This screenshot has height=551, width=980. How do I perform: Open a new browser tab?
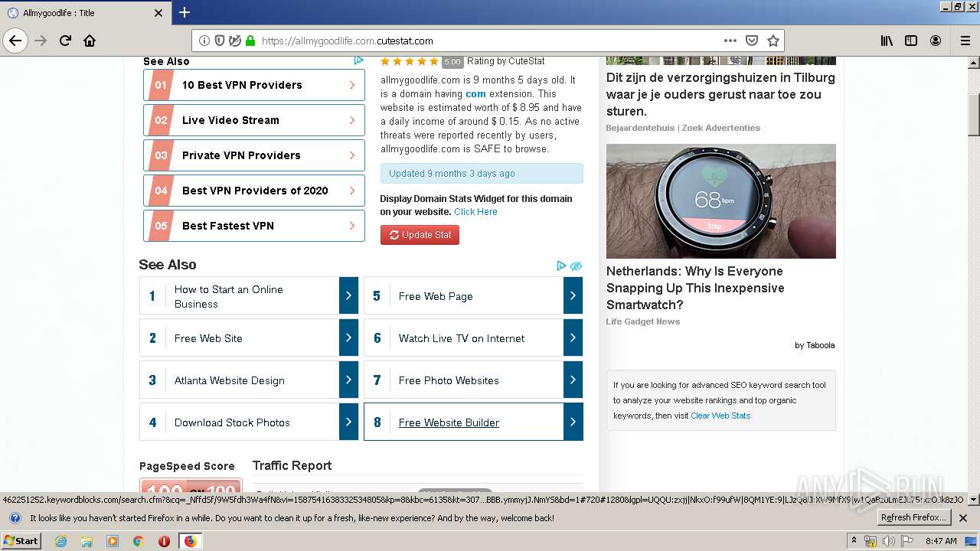point(184,12)
